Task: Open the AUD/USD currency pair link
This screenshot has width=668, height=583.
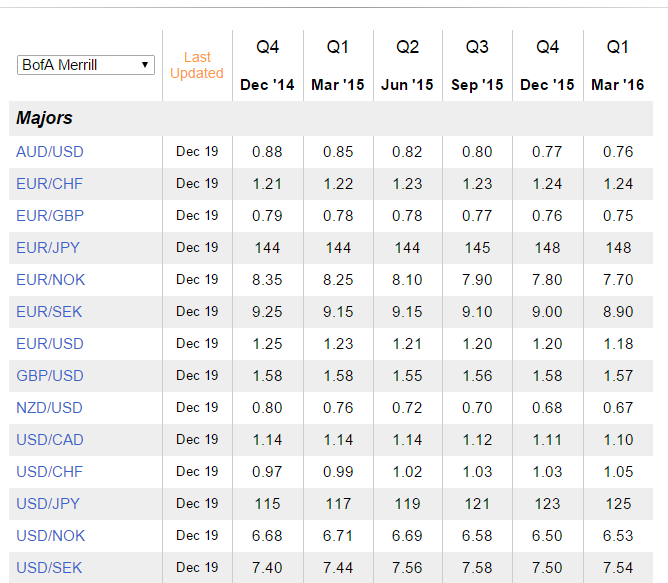Action: click(x=50, y=152)
